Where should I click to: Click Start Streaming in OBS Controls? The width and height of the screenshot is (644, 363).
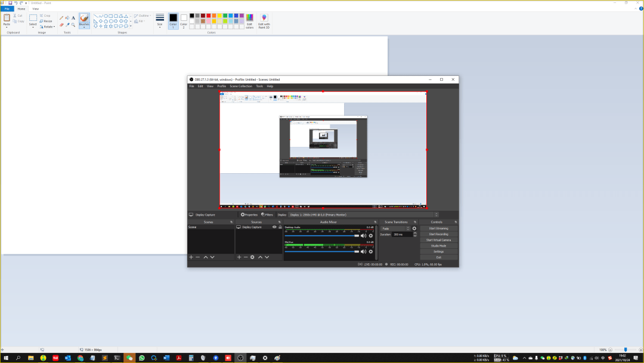coord(438,228)
